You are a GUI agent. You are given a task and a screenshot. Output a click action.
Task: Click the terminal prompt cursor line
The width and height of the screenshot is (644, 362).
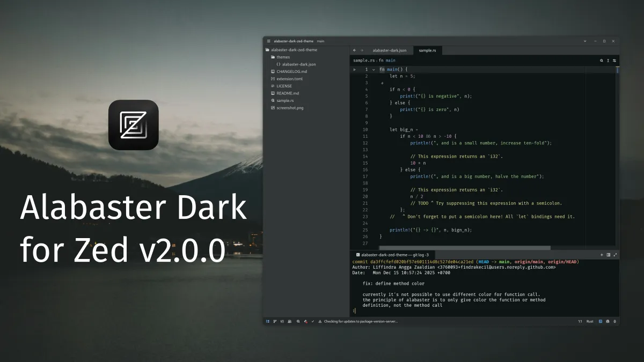pyautogui.click(x=354, y=311)
